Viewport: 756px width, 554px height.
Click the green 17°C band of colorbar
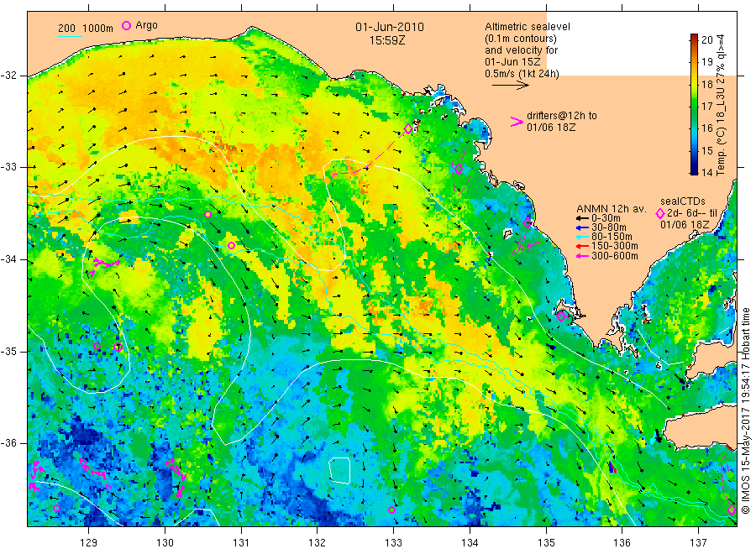click(x=695, y=105)
